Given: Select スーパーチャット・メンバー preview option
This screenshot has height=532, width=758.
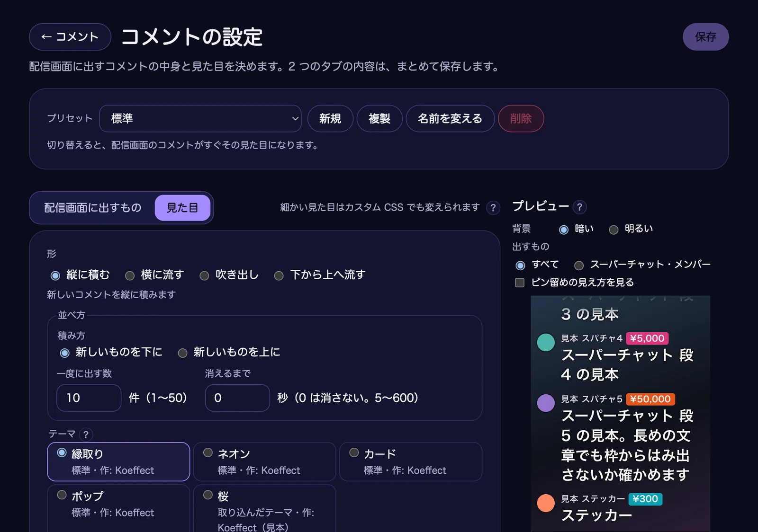Looking at the screenshot, I should [642, 265].
